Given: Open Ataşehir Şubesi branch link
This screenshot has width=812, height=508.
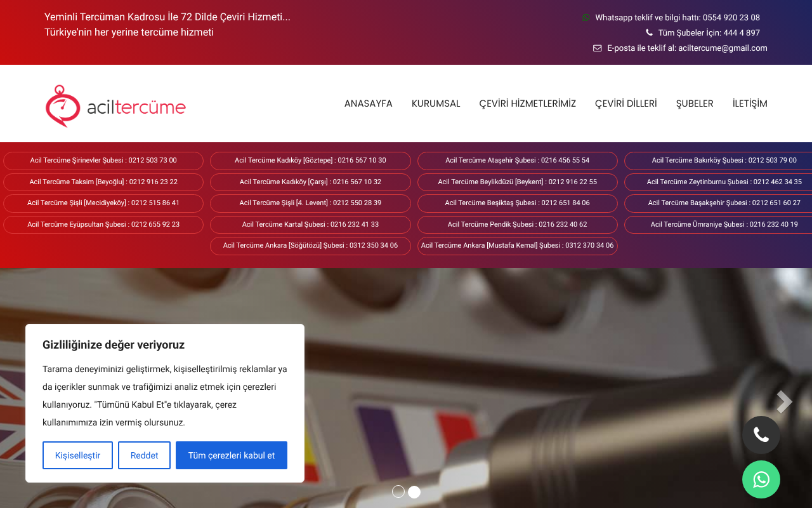Looking at the screenshot, I should 518,161.
